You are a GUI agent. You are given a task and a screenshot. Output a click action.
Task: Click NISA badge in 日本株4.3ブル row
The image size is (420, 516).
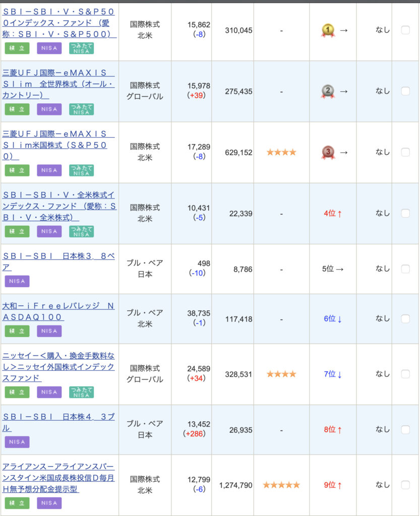pos(17,442)
